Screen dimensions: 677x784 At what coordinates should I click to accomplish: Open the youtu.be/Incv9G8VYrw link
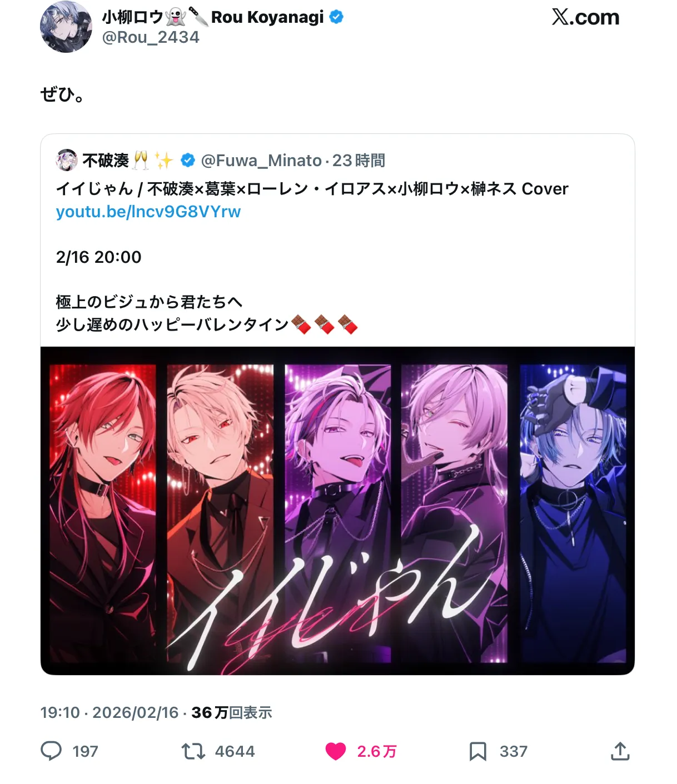point(148,212)
